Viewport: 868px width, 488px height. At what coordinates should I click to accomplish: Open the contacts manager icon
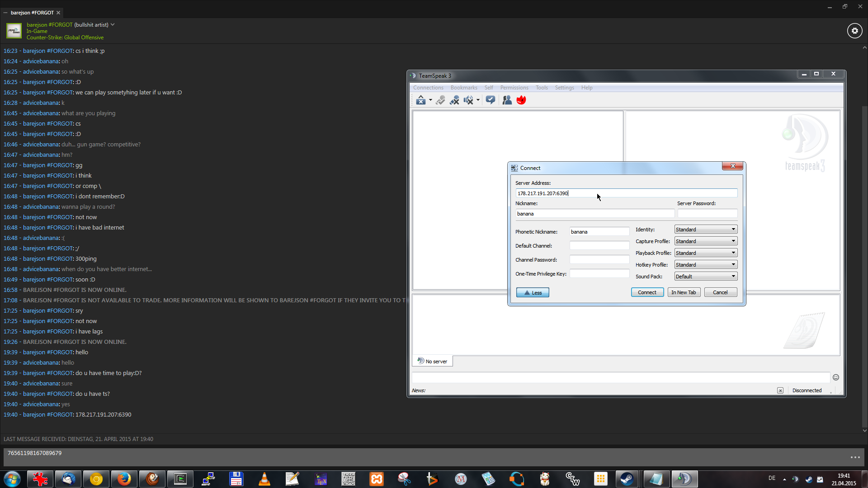[507, 100]
